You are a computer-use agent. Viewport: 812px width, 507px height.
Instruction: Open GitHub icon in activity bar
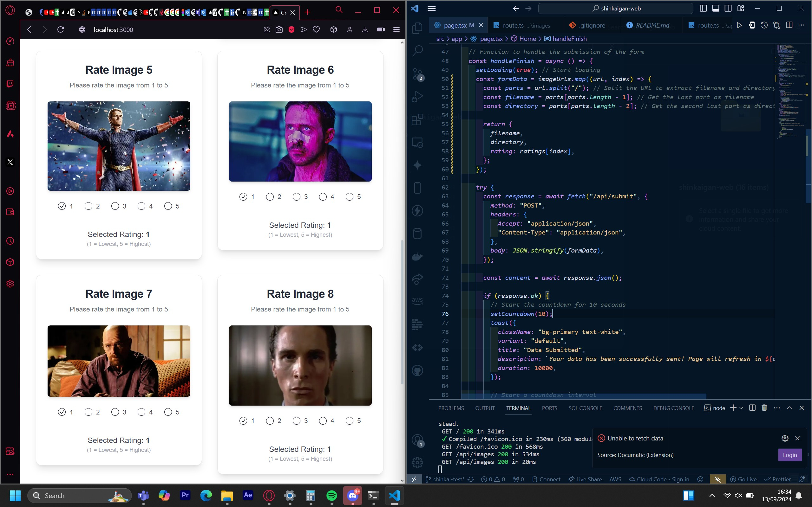[x=417, y=370]
